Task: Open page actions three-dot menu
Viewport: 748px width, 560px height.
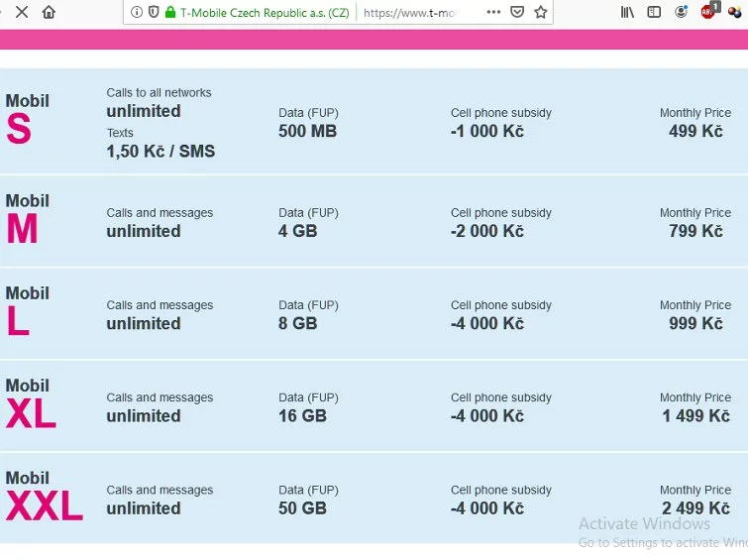Action: click(493, 13)
